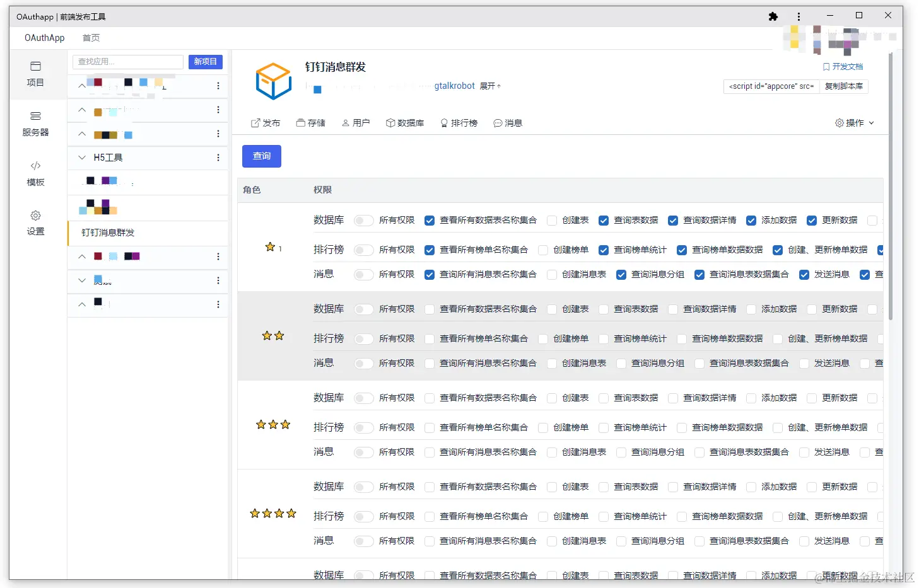Open the 发布 tab
The height and width of the screenshot is (588, 919).
tap(266, 123)
